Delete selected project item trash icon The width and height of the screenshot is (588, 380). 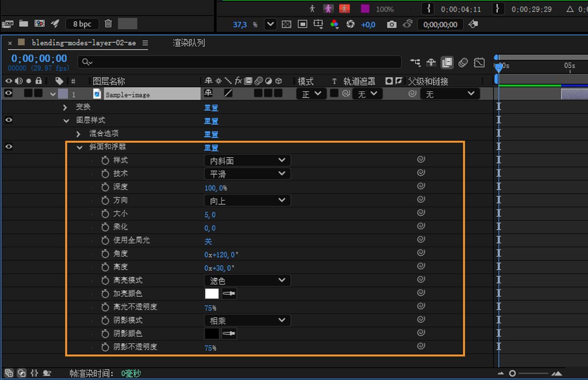click(108, 24)
